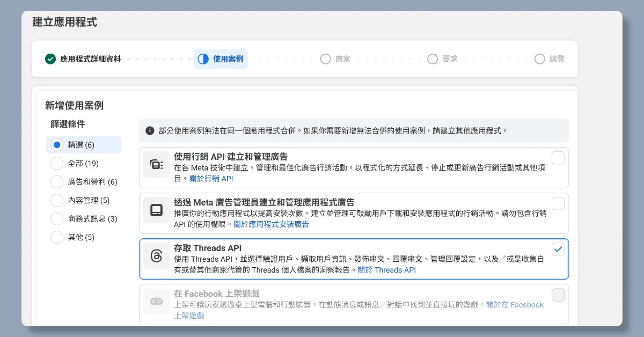Click the marketing API ads icon

157,165
